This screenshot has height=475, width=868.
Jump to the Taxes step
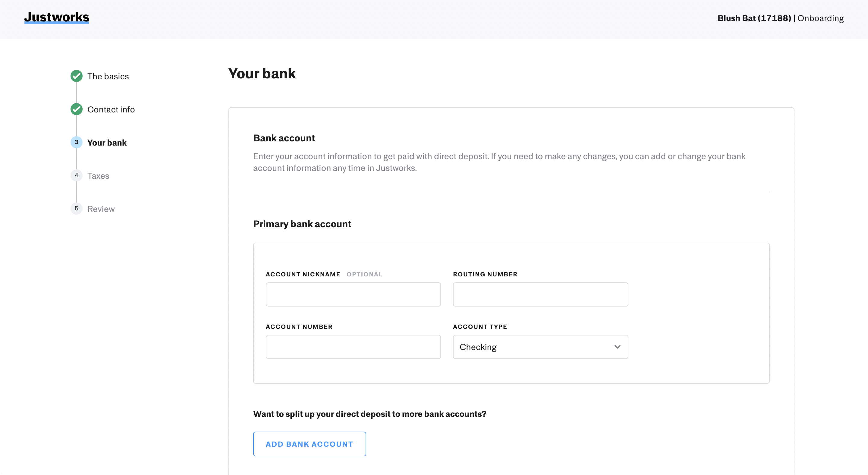pyautogui.click(x=98, y=176)
